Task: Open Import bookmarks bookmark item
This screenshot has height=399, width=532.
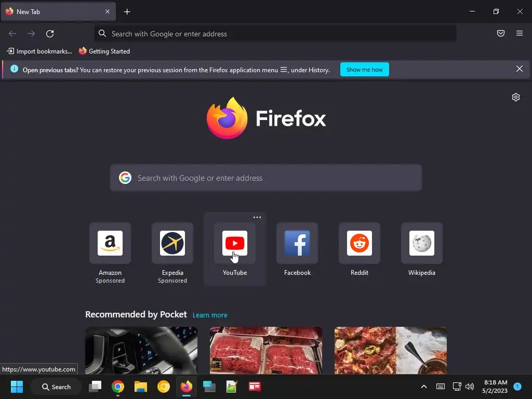Action: 39,51
